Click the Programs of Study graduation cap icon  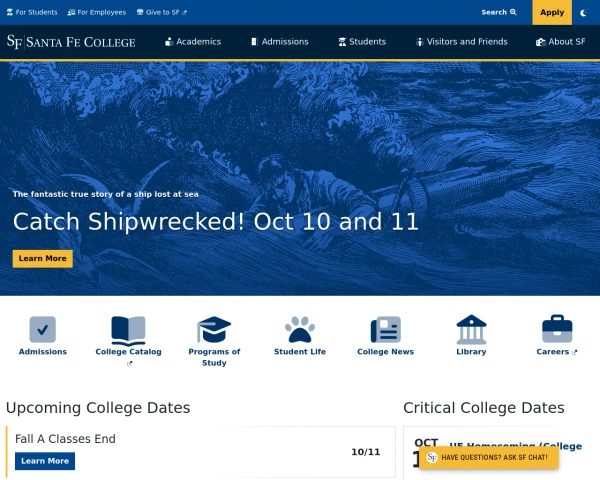(214, 329)
